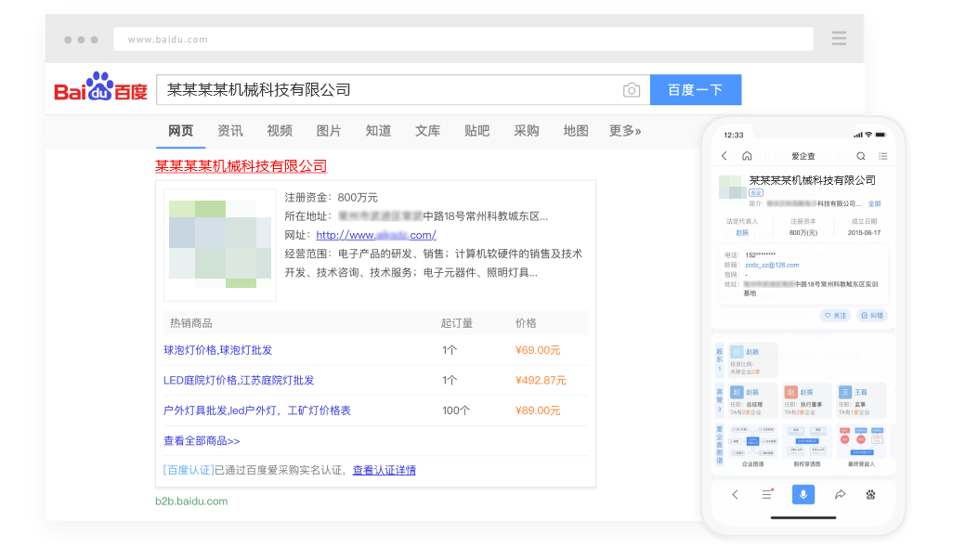The image size is (953, 560).
Task: Tap the Baidu paw icon in phone bar
Action: pyautogui.click(x=870, y=495)
